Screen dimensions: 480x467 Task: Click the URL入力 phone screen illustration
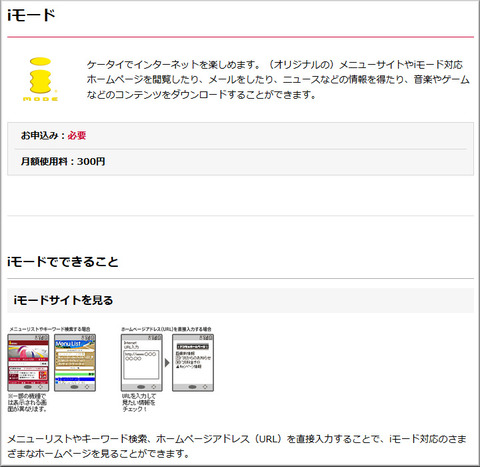(x=142, y=363)
